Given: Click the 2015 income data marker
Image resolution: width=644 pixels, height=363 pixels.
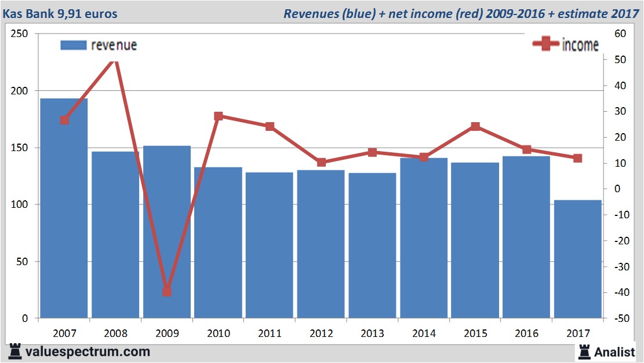Looking at the screenshot, I should click(x=475, y=126).
